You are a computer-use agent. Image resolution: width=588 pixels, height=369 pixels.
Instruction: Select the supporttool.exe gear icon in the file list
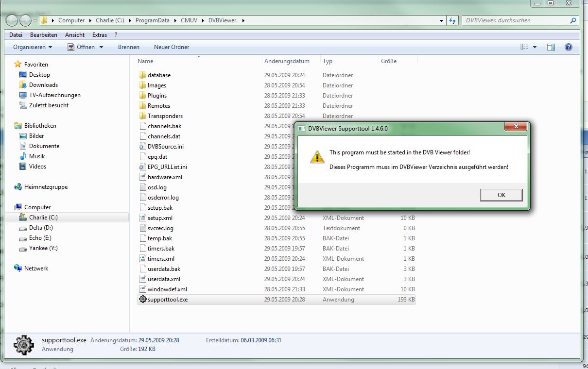point(142,300)
